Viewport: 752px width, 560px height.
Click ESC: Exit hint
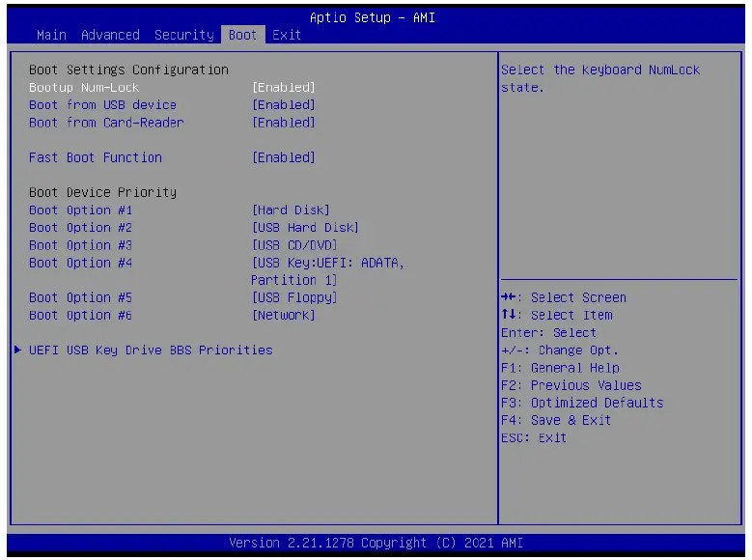(534, 438)
